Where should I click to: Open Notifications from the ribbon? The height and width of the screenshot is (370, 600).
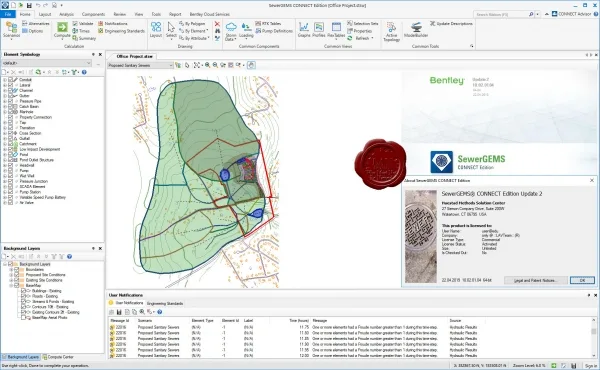tap(112, 24)
